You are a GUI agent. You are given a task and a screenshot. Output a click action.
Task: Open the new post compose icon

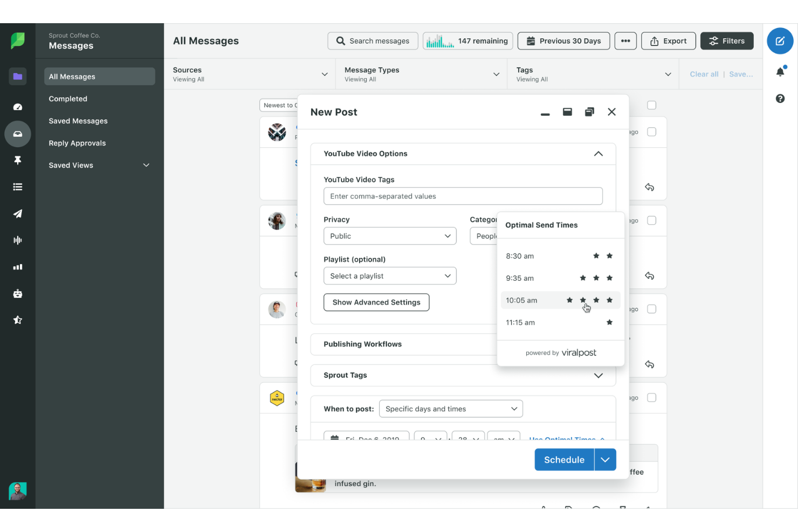[780, 40]
